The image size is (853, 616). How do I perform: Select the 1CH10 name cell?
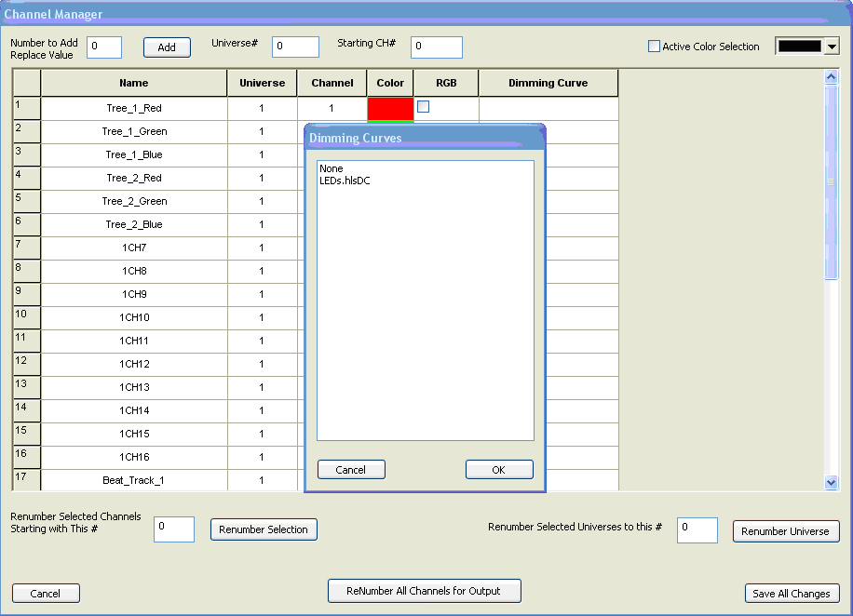coord(134,318)
